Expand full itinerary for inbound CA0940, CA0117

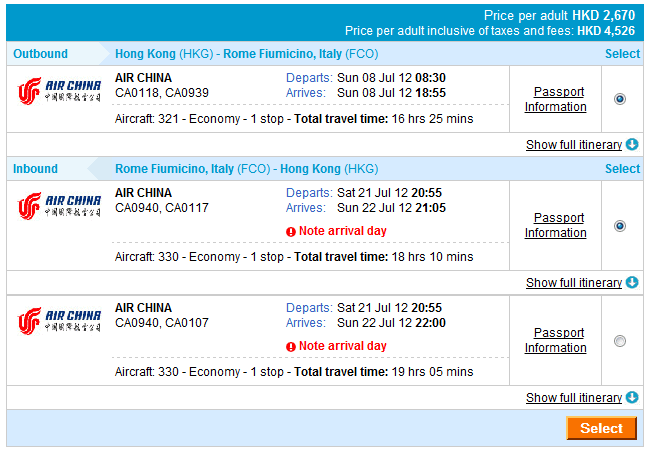[573, 283]
